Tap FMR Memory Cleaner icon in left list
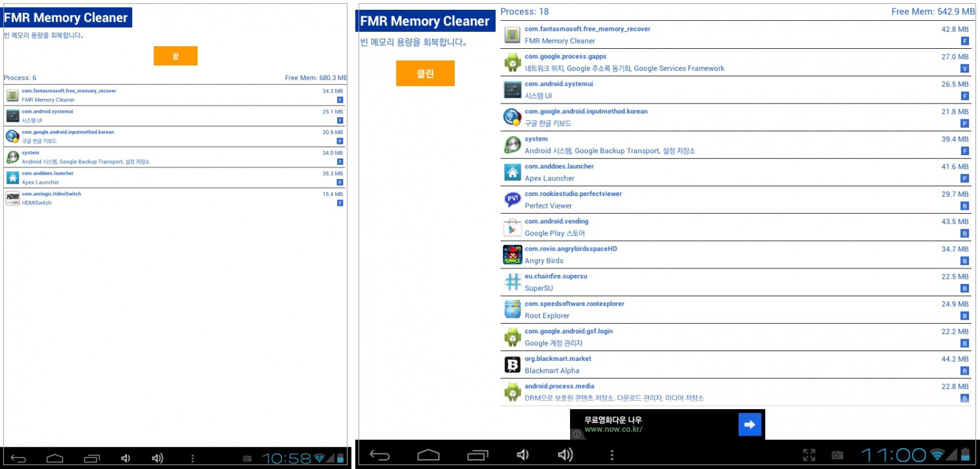980x469 pixels. click(x=12, y=96)
